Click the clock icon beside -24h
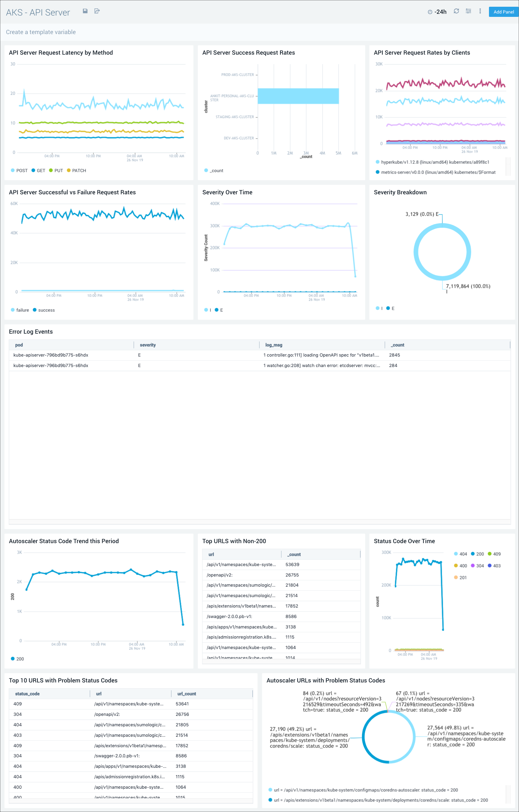 [x=430, y=12]
